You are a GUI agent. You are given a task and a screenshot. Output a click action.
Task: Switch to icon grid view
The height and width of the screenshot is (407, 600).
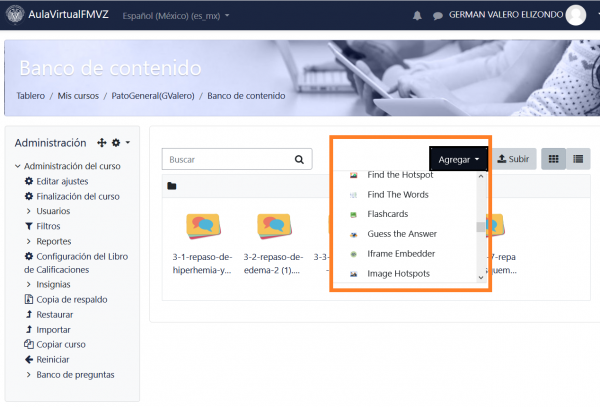[553, 159]
